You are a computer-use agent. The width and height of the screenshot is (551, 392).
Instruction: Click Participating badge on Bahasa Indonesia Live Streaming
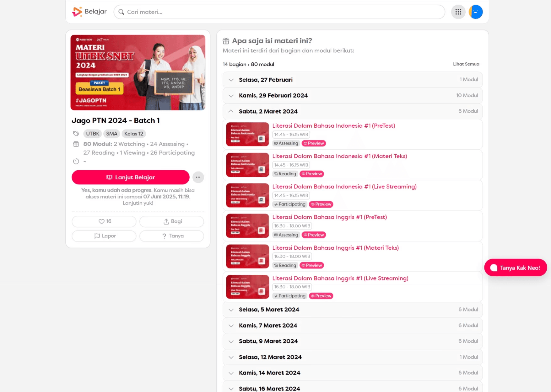click(x=290, y=204)
